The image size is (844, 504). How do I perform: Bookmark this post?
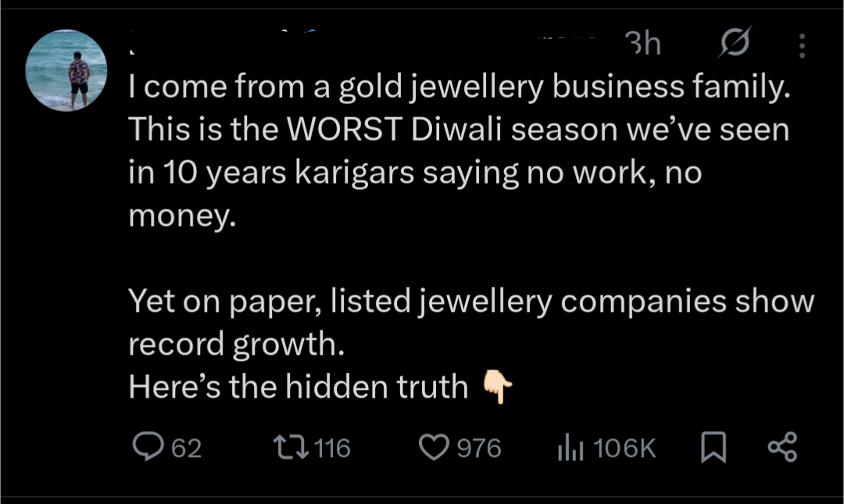[712, 448]
